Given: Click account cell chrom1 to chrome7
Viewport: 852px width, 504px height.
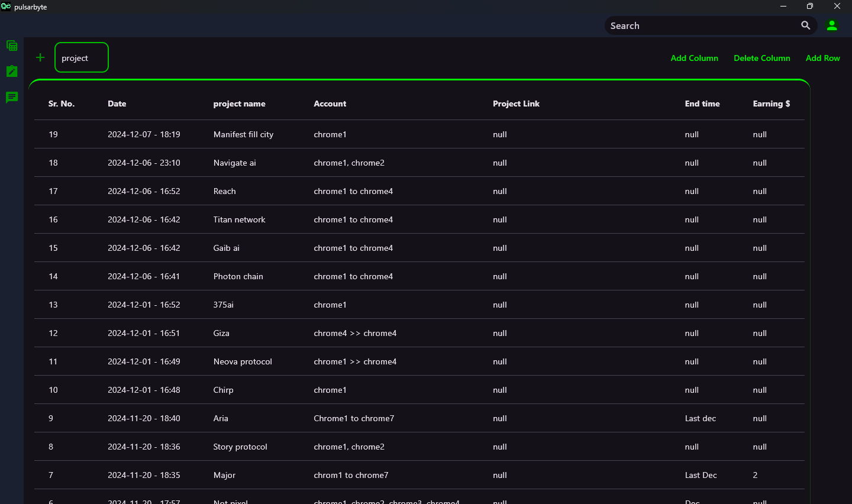Looking at the screenshot, I should (351, 475).
